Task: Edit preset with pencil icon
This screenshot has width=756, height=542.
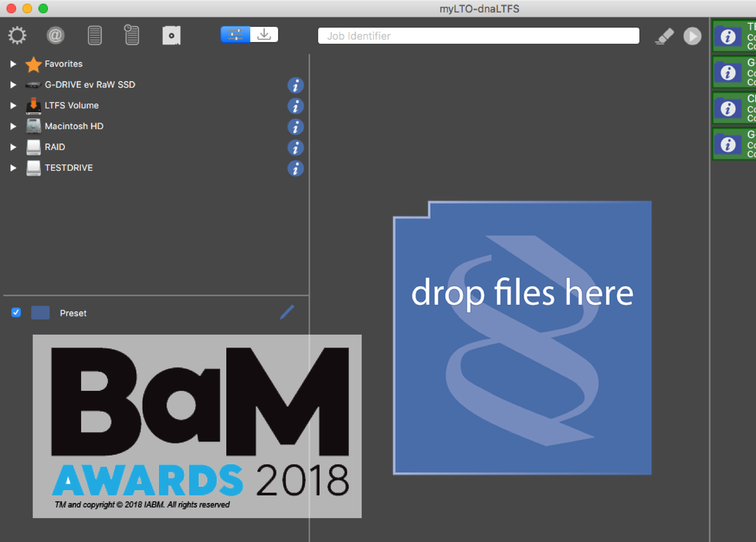Action: point(287,312)
